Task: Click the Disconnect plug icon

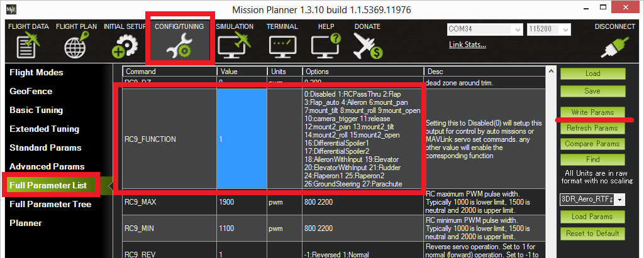Action: click(614, 46)
